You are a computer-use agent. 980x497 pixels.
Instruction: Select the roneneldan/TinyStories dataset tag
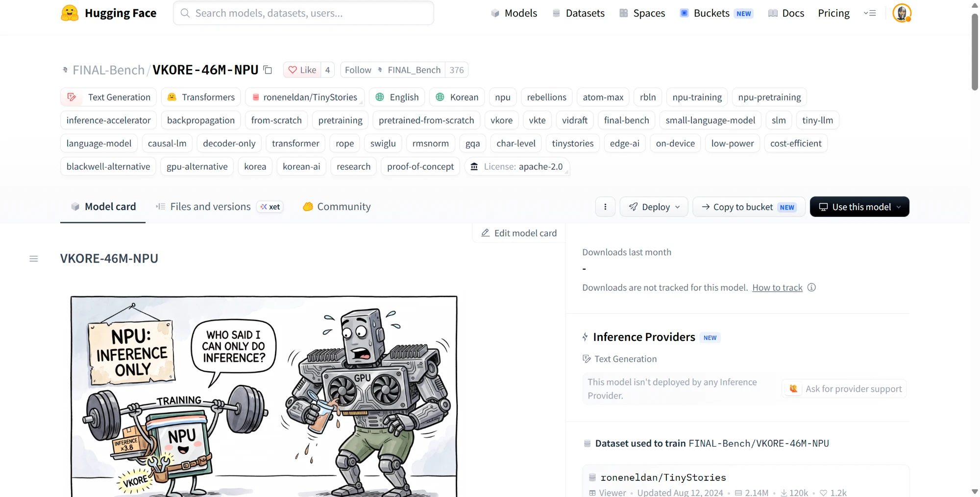pyautogui.click(x=304, y=97)
